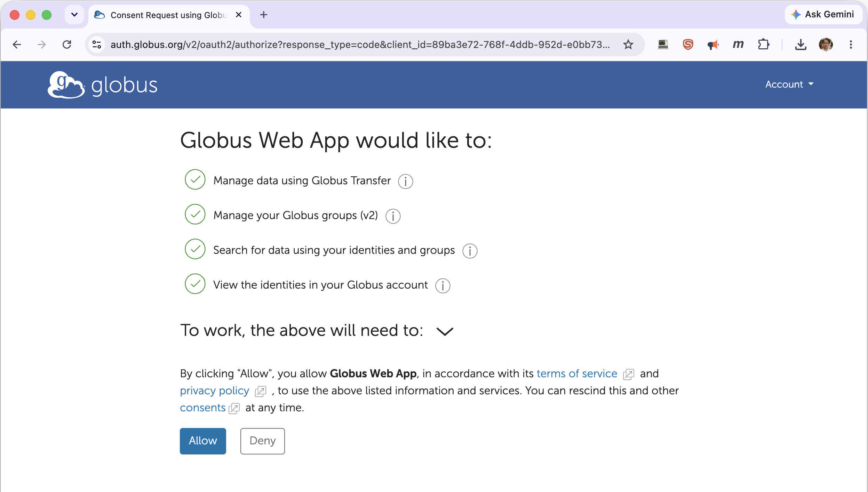Viewport: 868px width, 492px height.
Task: Click 'Manage data using Globus Transfer' text
Action: click(302, 180)
